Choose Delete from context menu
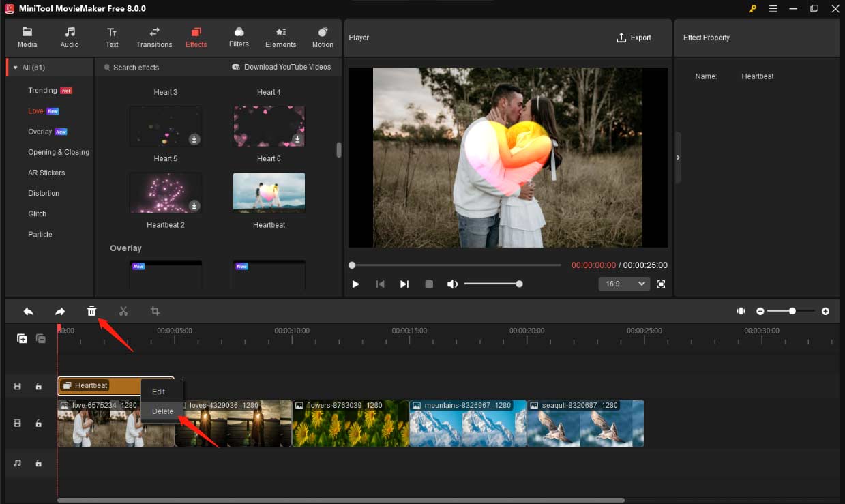Image resolution: width=845 pixels, height=504 pixels. (x=162, y=411)
